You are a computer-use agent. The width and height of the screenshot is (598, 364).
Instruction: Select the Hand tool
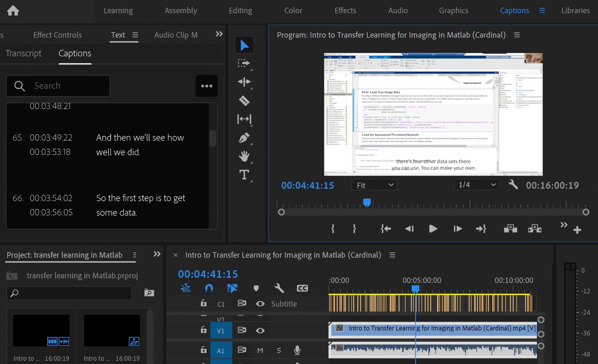pyautogui.click(x=244, y=156)
